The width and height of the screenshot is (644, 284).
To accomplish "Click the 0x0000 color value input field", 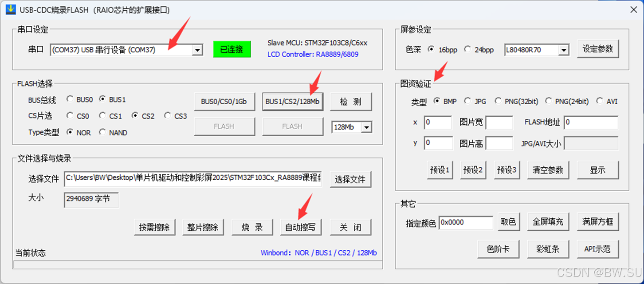I will pos(466,222).
